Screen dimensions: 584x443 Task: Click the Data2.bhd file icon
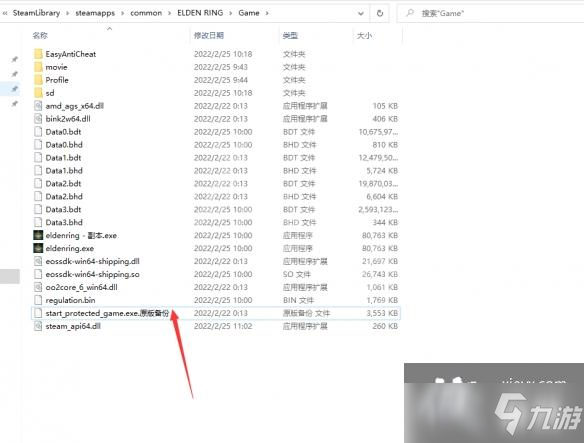pos(38,196)
